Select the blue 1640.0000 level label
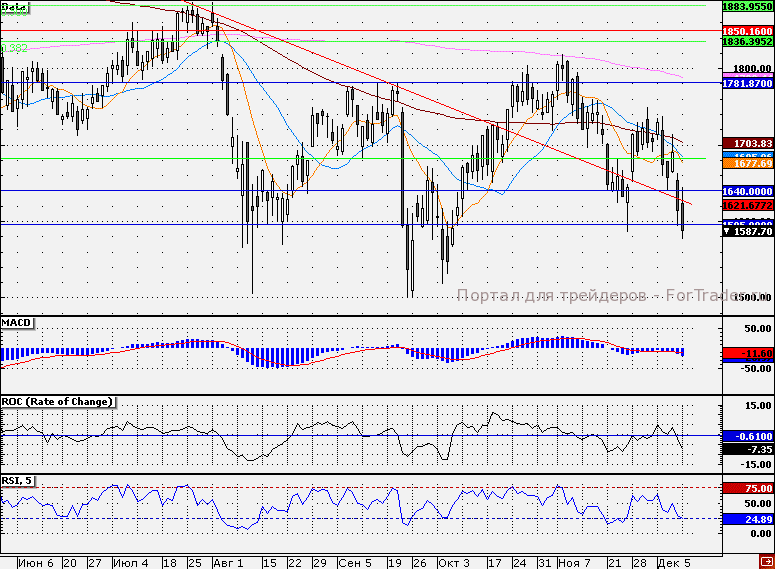 click(x=747, y=191)
